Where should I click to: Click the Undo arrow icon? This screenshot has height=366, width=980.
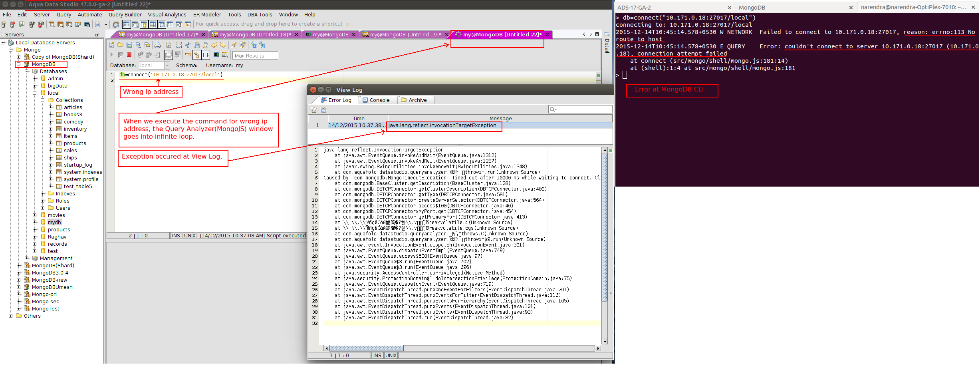pos(214,45)
